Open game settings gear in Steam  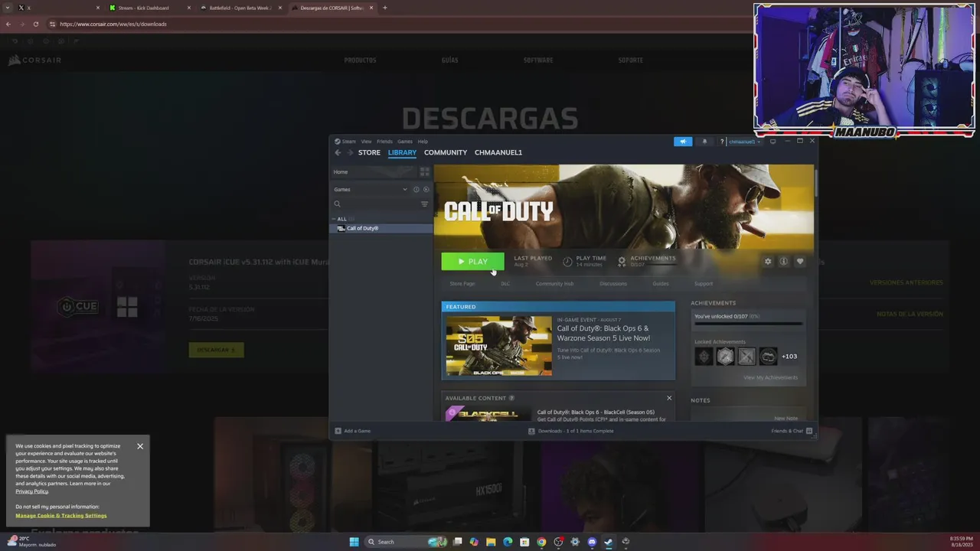click(768, 262)
